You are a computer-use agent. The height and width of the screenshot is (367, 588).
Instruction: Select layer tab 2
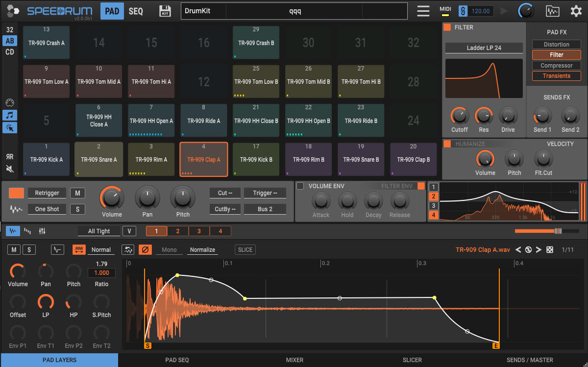178,231
